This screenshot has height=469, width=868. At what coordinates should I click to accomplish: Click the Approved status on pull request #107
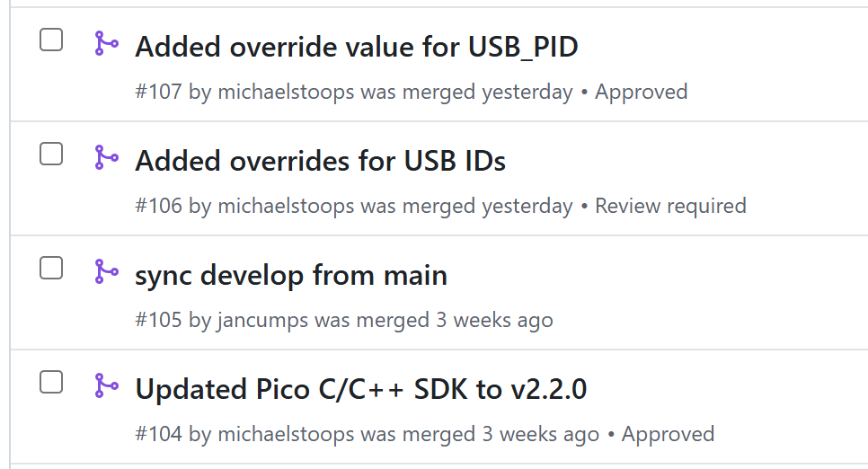coord(641,92)
